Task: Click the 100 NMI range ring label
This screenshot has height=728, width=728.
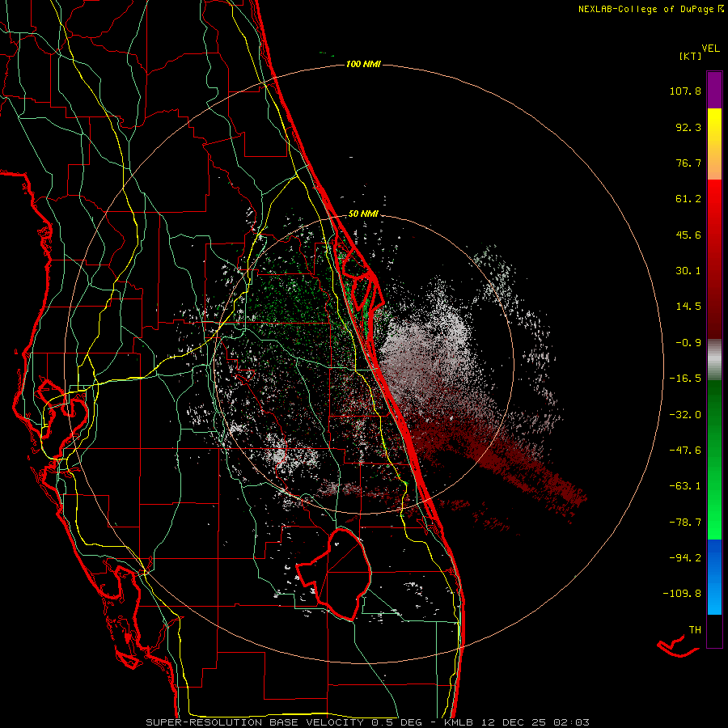Action: tap(363, 64)
